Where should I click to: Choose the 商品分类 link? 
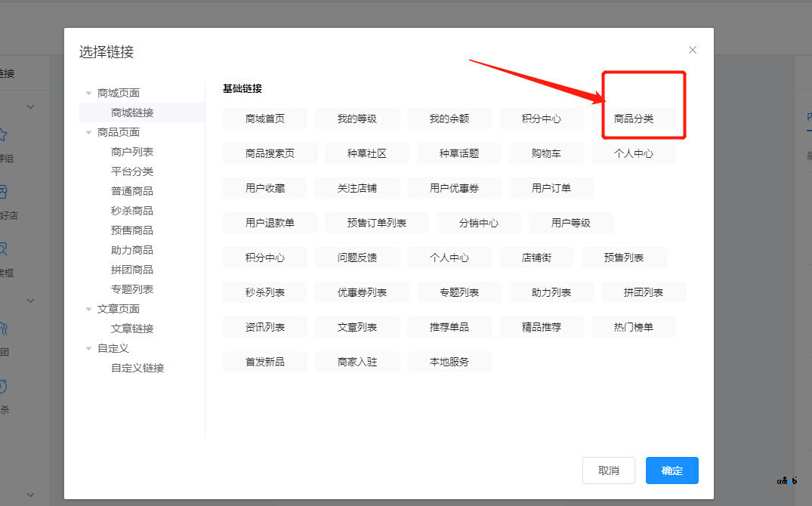(x=634, y=119)
